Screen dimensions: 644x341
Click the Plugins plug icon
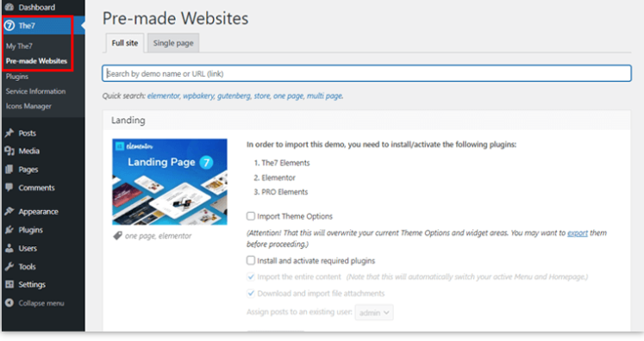click(9, 230)
